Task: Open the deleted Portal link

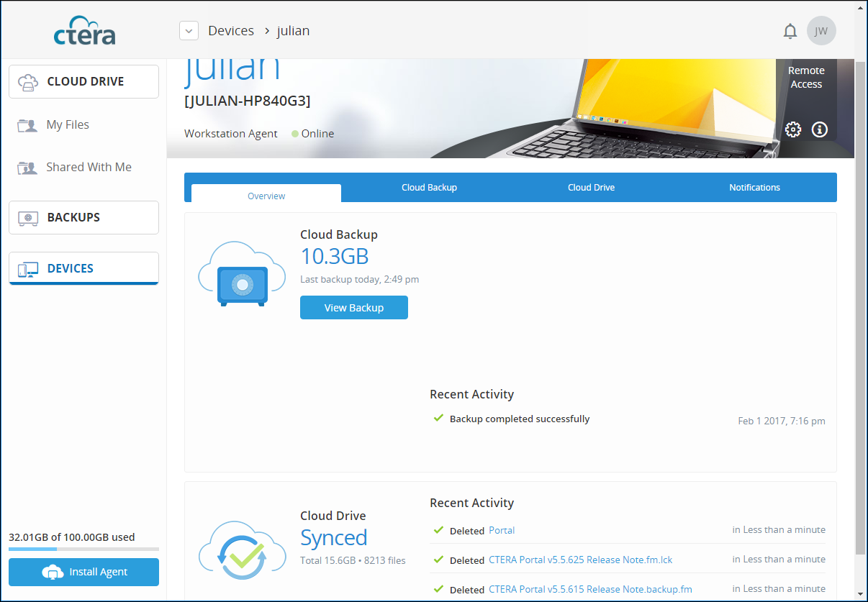Action: tap(502, 530)
